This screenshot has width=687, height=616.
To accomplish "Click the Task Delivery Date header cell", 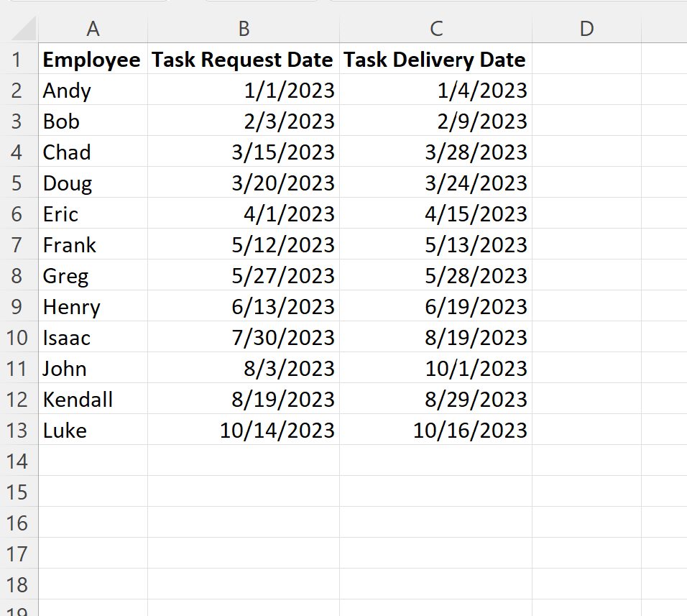I will [436, 60].
